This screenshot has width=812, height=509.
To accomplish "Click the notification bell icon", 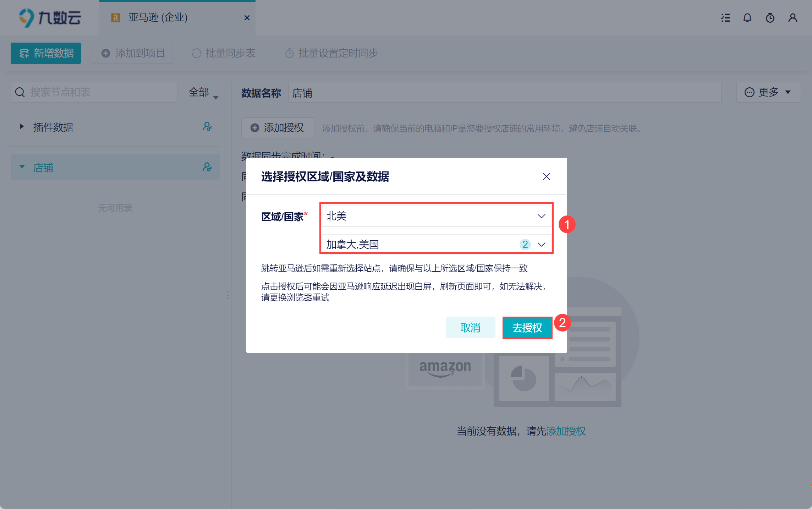I will (747, 18).
